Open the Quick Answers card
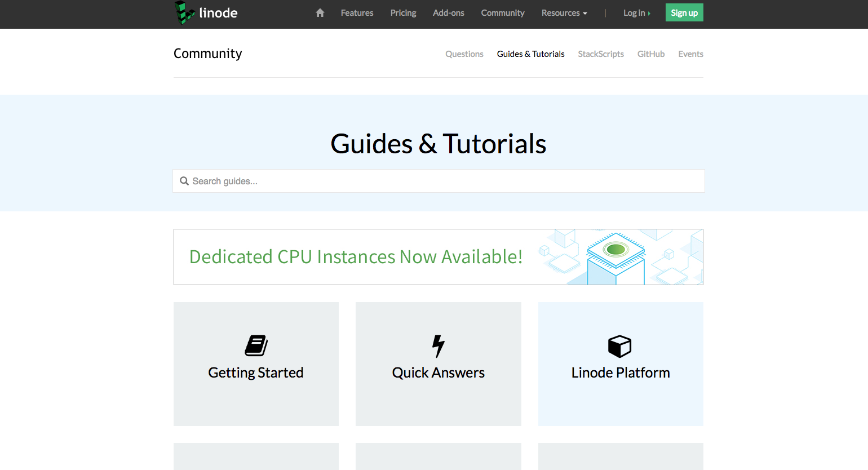Viewport: 868px width, 470px height. [439, 364]
